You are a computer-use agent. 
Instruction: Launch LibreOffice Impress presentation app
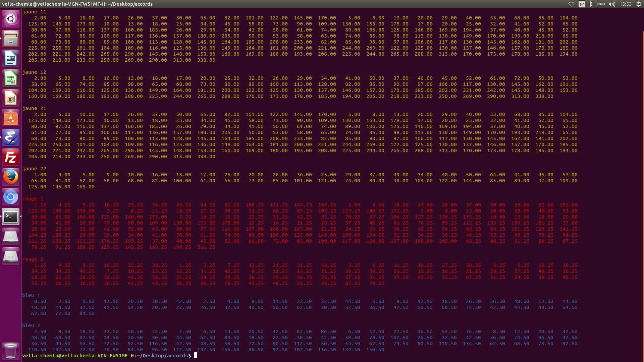click(x=11, y=98)
